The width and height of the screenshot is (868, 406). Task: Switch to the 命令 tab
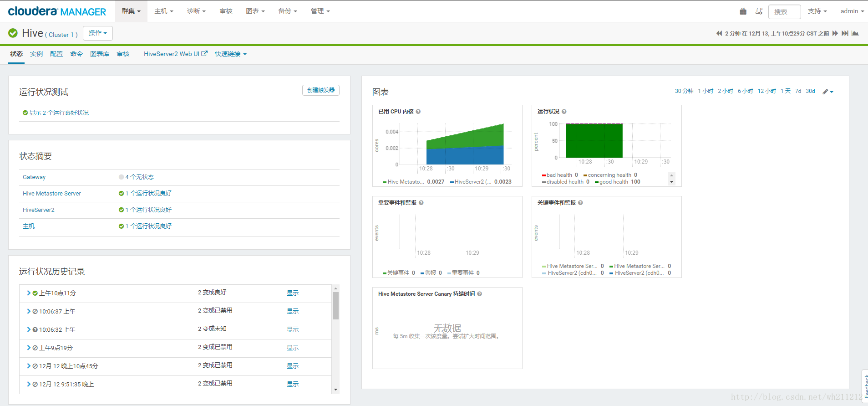[76, 54]
